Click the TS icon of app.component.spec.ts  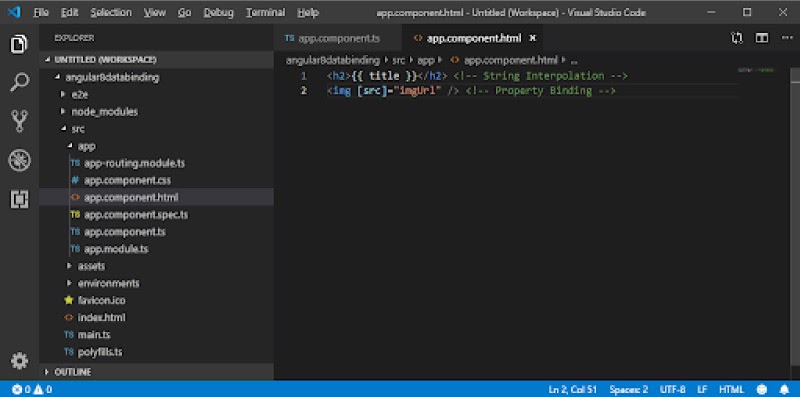coord(75,215)
